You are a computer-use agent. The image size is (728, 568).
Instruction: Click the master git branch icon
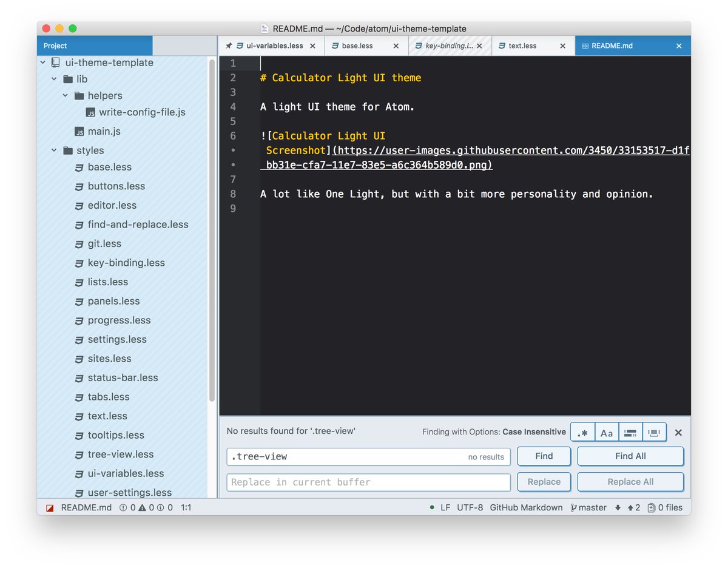coord(574,508)
